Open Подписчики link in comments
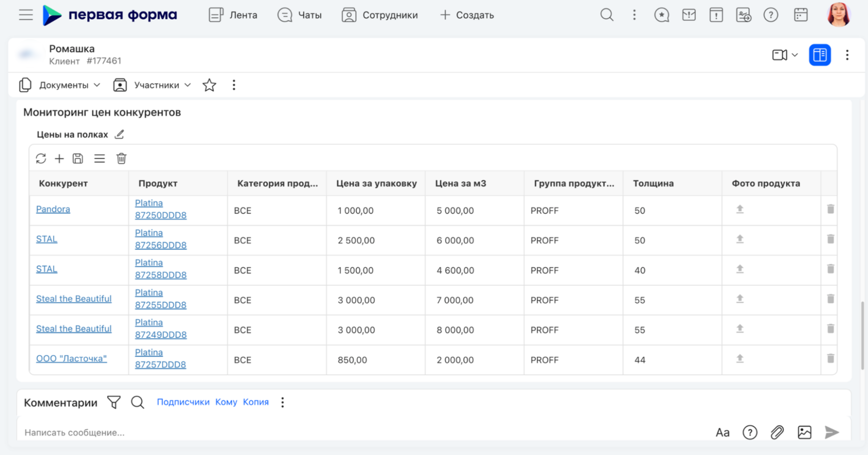 tap(183, 402)
